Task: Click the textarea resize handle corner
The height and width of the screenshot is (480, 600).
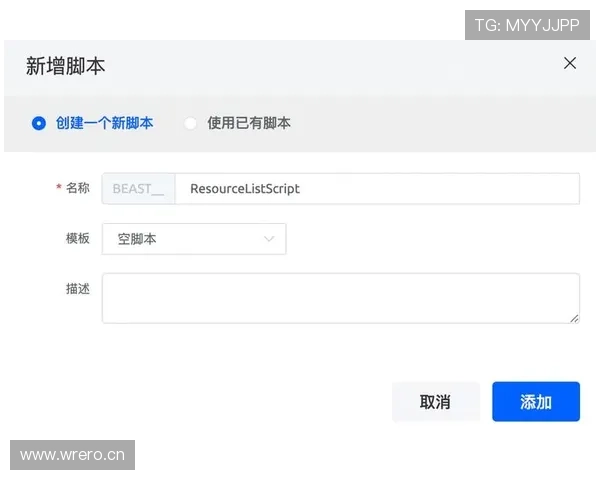Action: coord(574,318)
